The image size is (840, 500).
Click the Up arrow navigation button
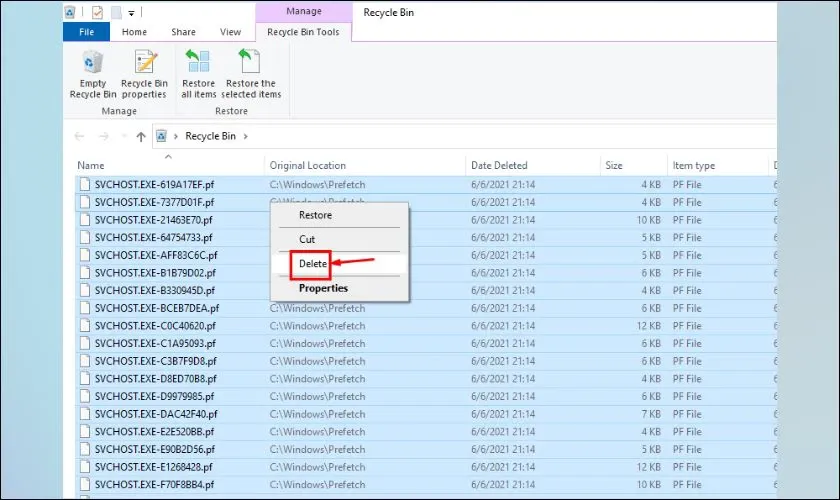pyautogui.click(x=141, y=136)
